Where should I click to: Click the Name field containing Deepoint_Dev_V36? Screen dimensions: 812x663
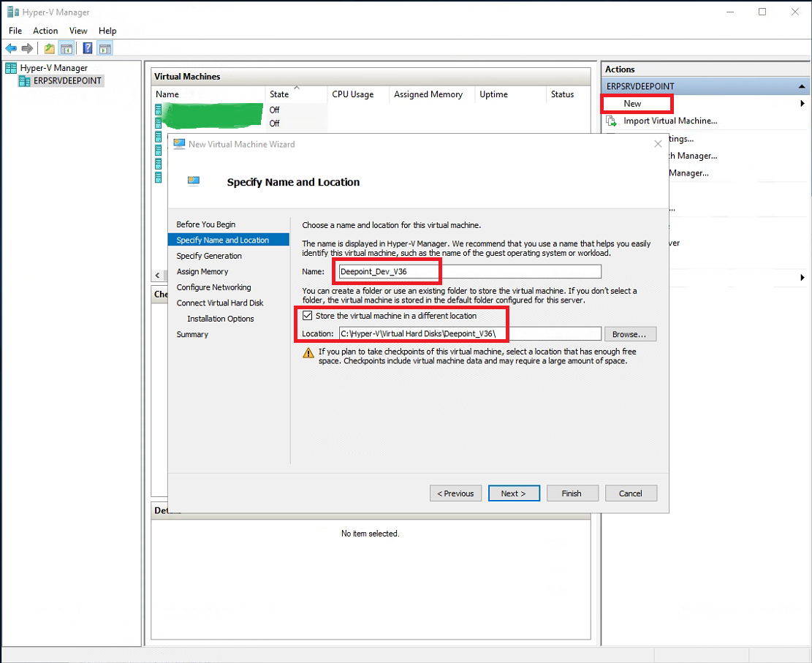point(470,271)
